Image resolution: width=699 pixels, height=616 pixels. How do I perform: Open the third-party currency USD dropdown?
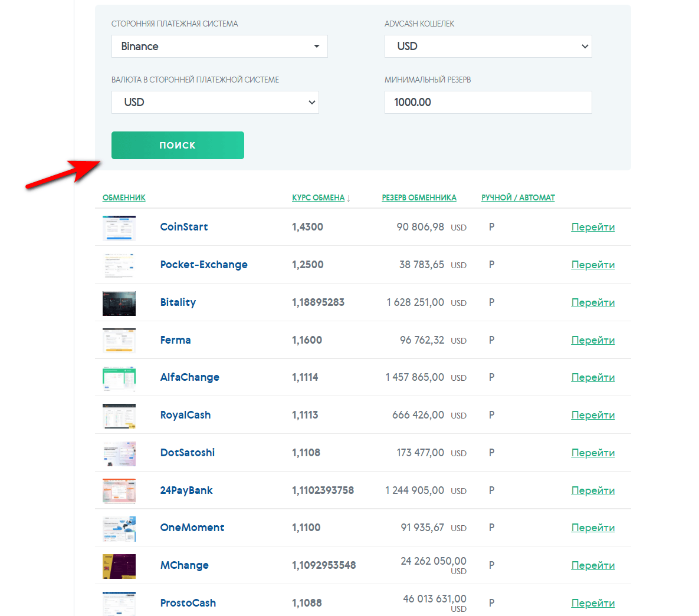(215, 103)
